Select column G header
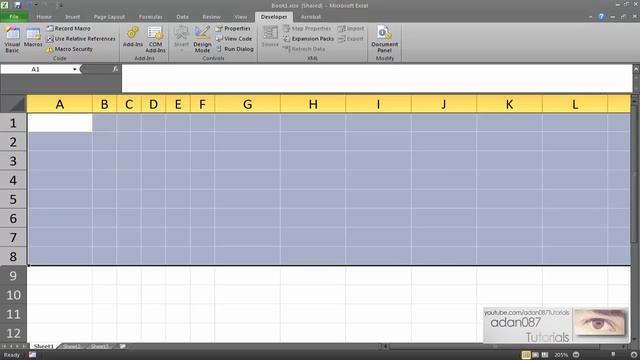 [x=247, y=104]
